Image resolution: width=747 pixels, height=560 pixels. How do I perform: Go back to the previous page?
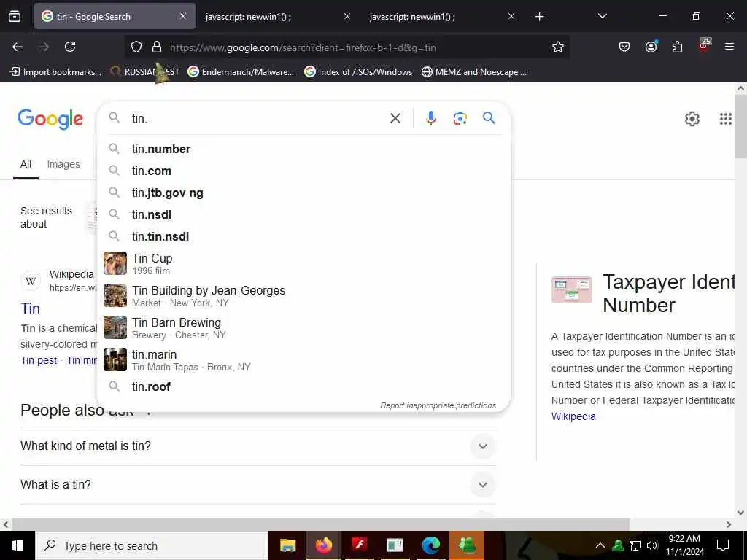(x=18, y=47)
